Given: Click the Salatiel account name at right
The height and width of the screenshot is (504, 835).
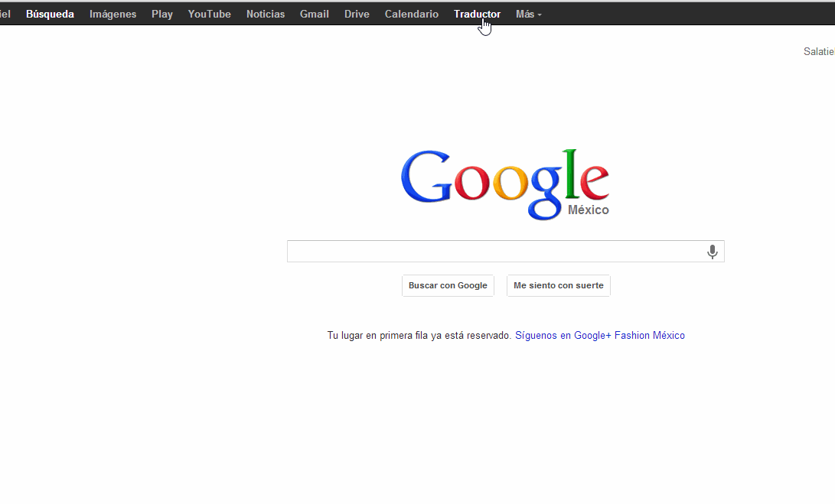Looking at the screenshot, I should (x=819, y=52).
